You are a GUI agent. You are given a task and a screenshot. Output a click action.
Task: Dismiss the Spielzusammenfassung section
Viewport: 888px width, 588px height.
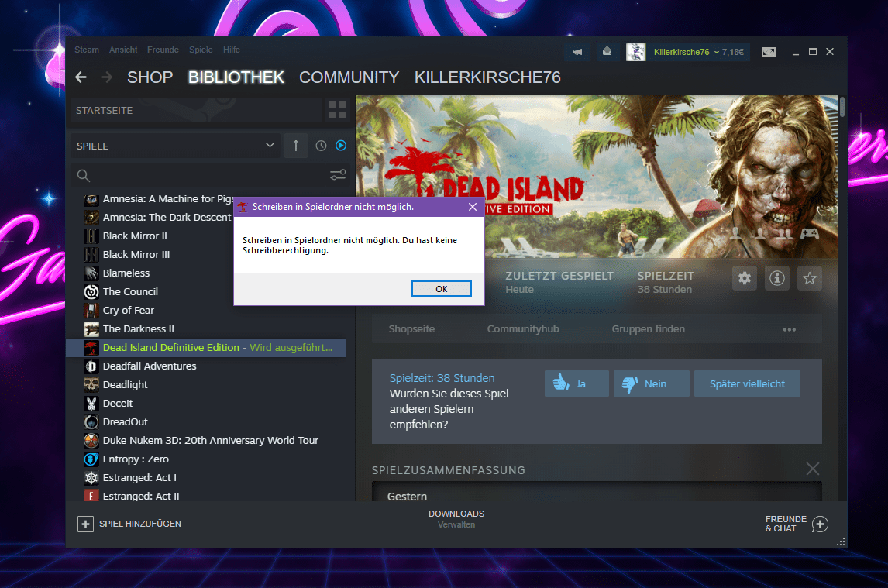tap(813, 469)
